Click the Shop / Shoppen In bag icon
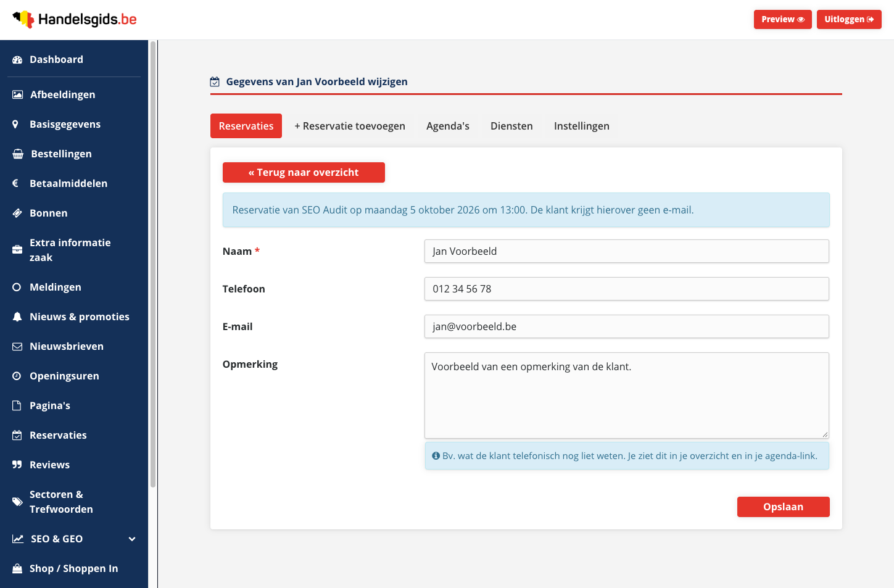The width and height of the screenshot is (894, 588). pos(17,568)
